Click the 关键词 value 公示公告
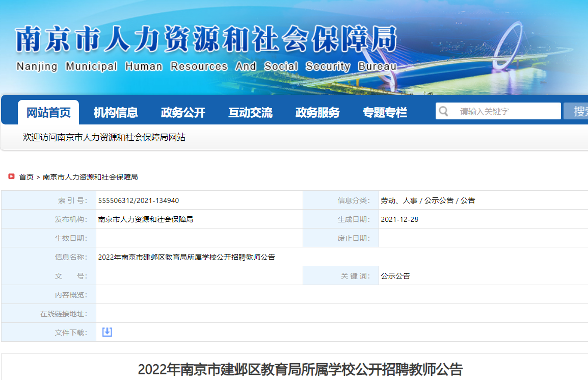This screenshot has width=588, height=380. 395,276
